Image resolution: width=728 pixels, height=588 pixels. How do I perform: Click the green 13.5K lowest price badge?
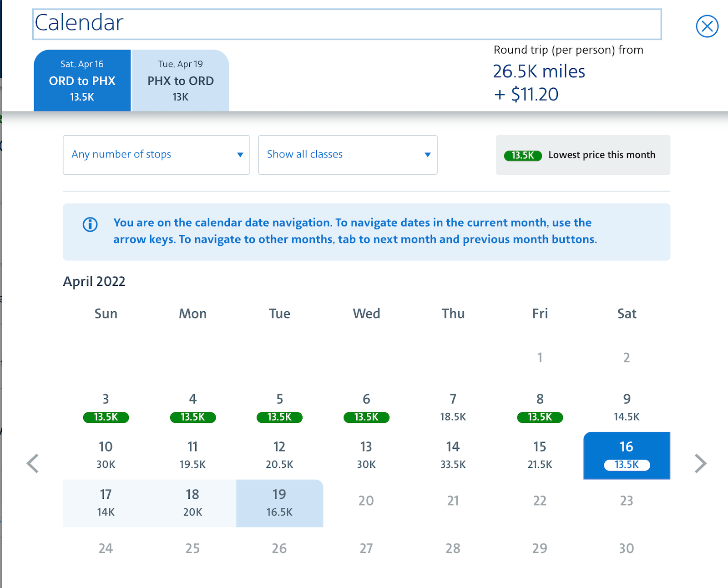pos(522,155)
